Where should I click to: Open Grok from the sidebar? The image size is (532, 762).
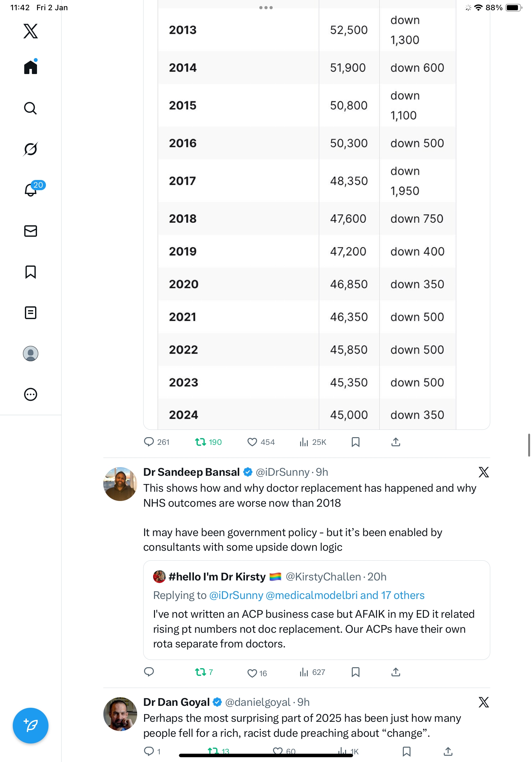[30, 149]
